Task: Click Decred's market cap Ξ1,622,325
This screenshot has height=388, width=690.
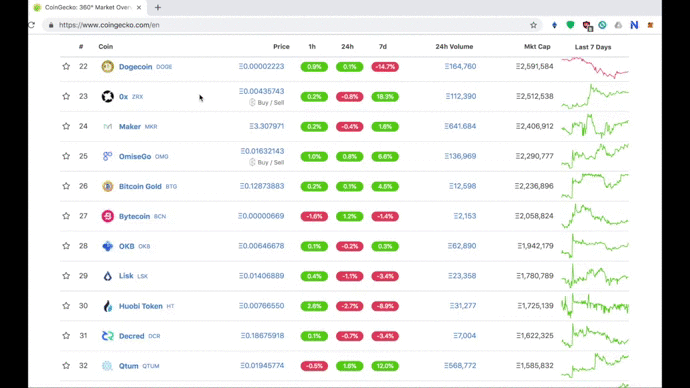Action: [x=535, y=336]
